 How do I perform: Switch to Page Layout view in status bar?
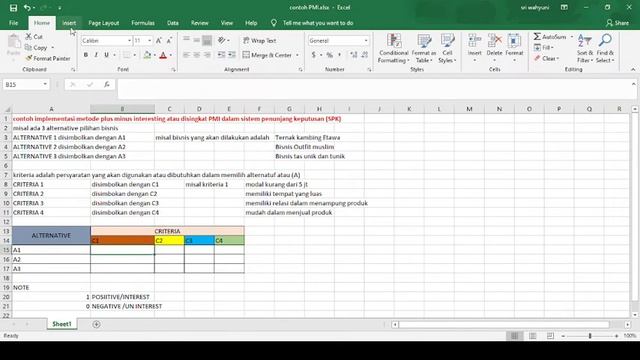pyautogui.click(x=533, y=336)
